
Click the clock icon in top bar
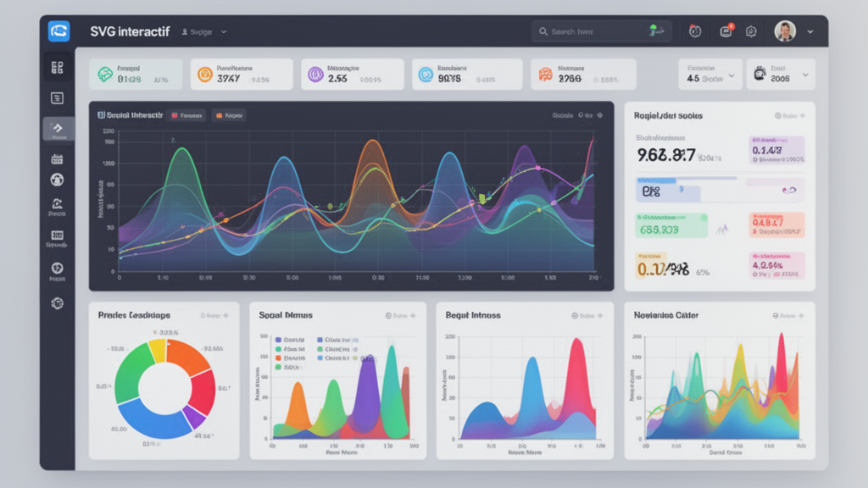click(x=695, y=31)
